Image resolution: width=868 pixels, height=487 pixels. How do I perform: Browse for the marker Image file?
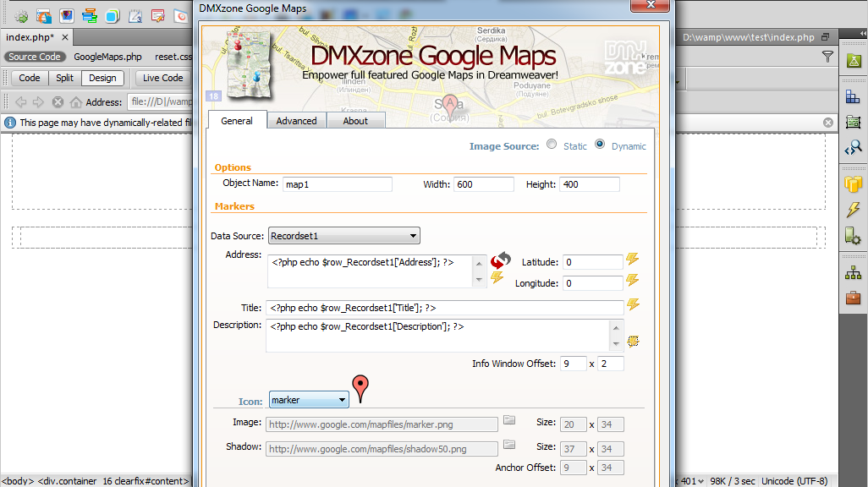[509, 420]
